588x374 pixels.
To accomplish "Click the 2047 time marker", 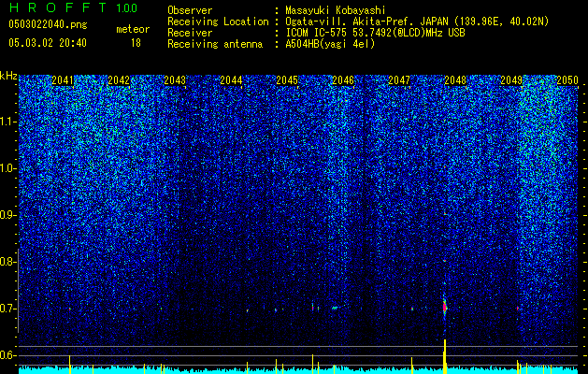I will pos(399,80).
